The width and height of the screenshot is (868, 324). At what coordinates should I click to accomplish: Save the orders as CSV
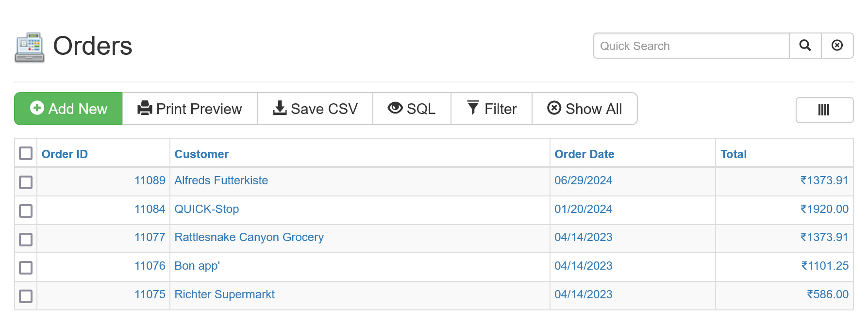coord(315,109)
